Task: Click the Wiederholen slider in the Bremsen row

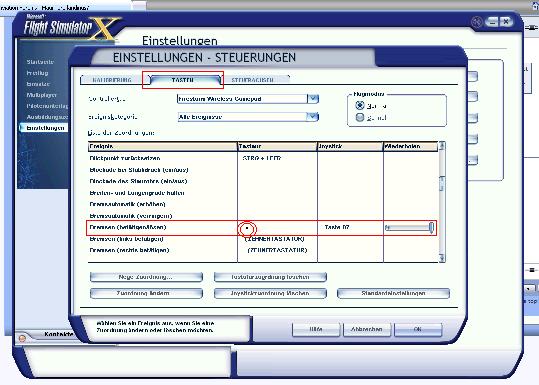Action: [x=409, y=228]
